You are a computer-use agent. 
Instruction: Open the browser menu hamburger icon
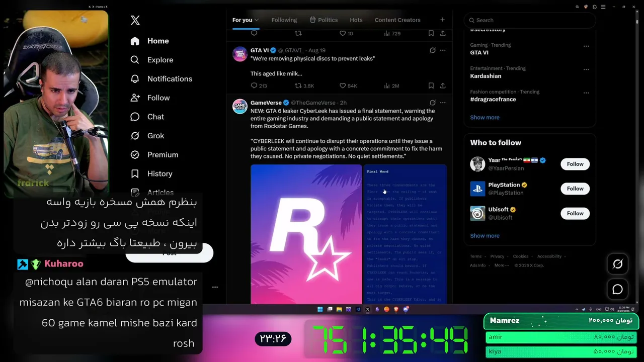(603, 7)
